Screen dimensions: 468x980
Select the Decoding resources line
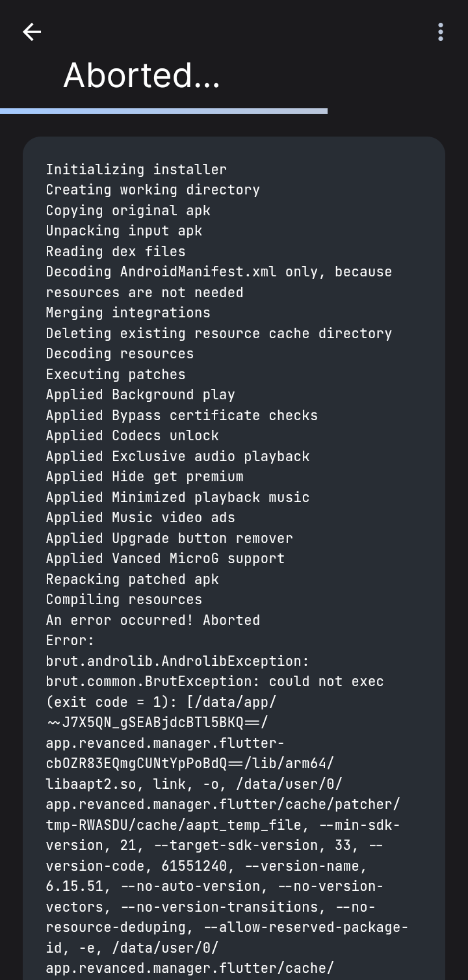(119, 353)
